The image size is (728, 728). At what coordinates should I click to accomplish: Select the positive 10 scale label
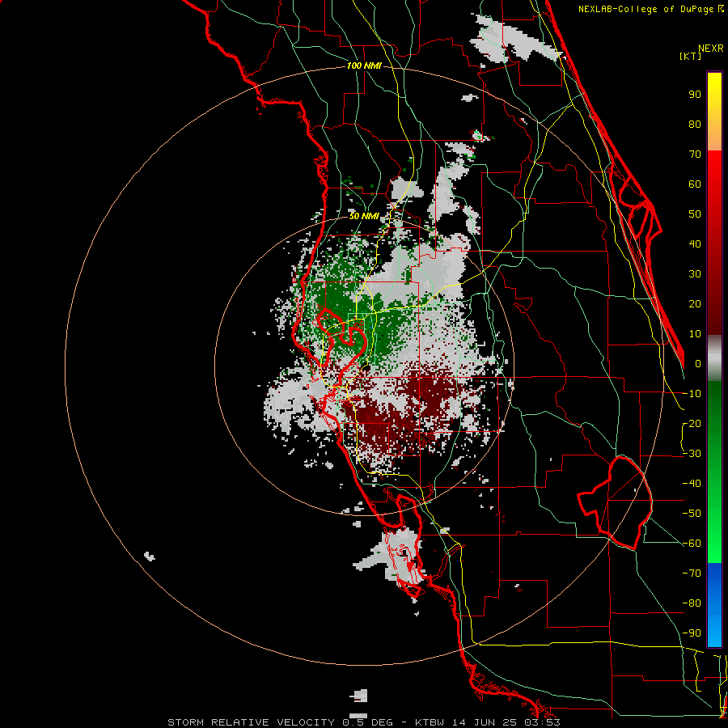coord(695,334)
